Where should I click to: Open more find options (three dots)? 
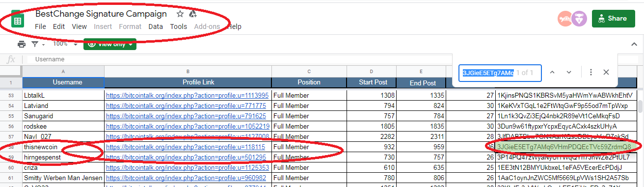coord(591,72)
